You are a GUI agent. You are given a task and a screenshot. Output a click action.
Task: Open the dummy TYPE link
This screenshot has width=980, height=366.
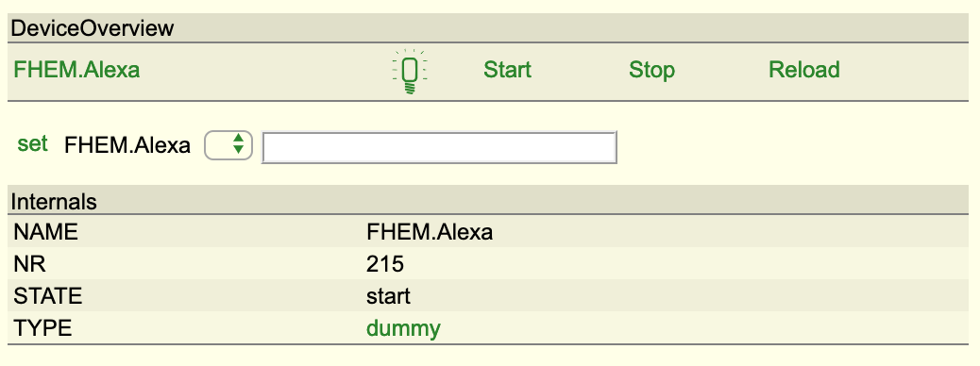tap(403, 328)
